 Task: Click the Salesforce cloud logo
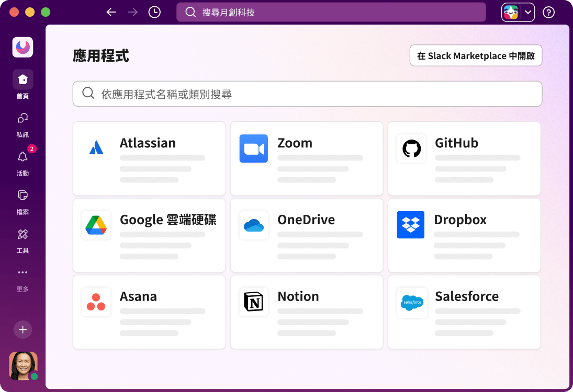click(x=411, y=302)
